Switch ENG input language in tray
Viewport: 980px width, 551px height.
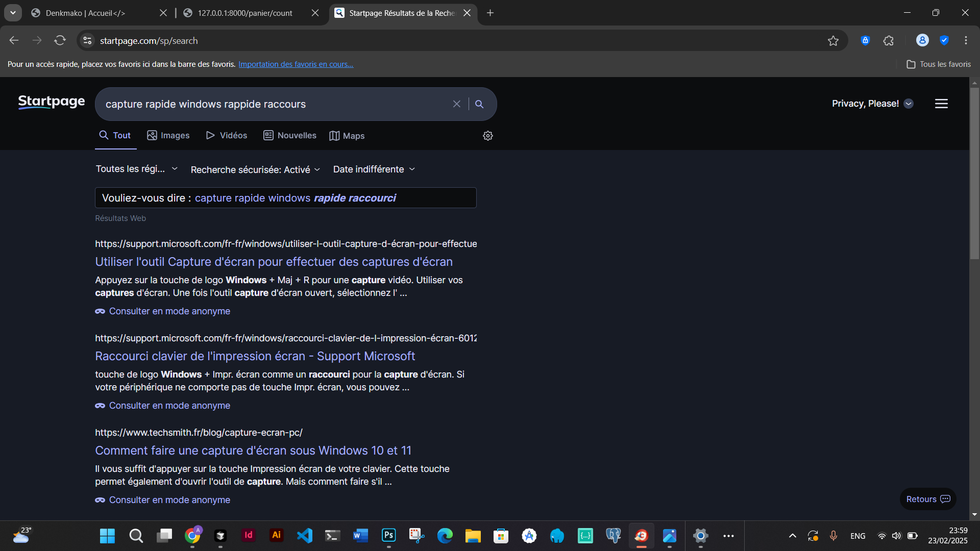pos(857,536)
